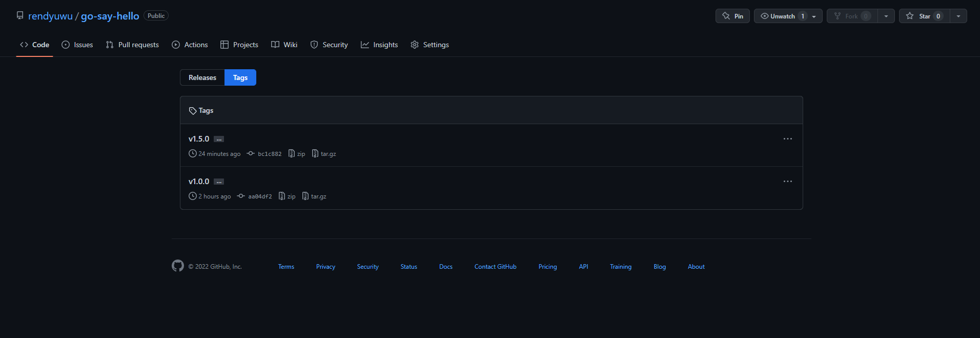Click the Unwatch count badge showing 1

(803, 16)
